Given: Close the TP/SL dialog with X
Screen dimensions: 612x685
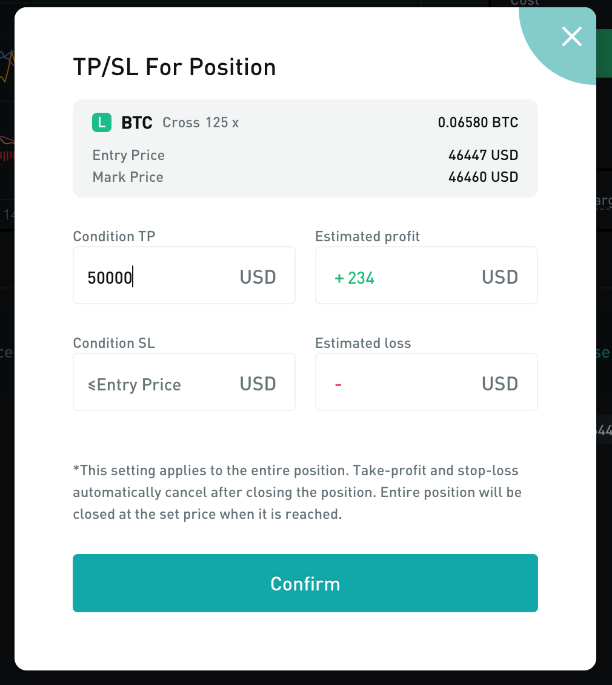Looking at the screenshot, I should [x=571, y=37].
